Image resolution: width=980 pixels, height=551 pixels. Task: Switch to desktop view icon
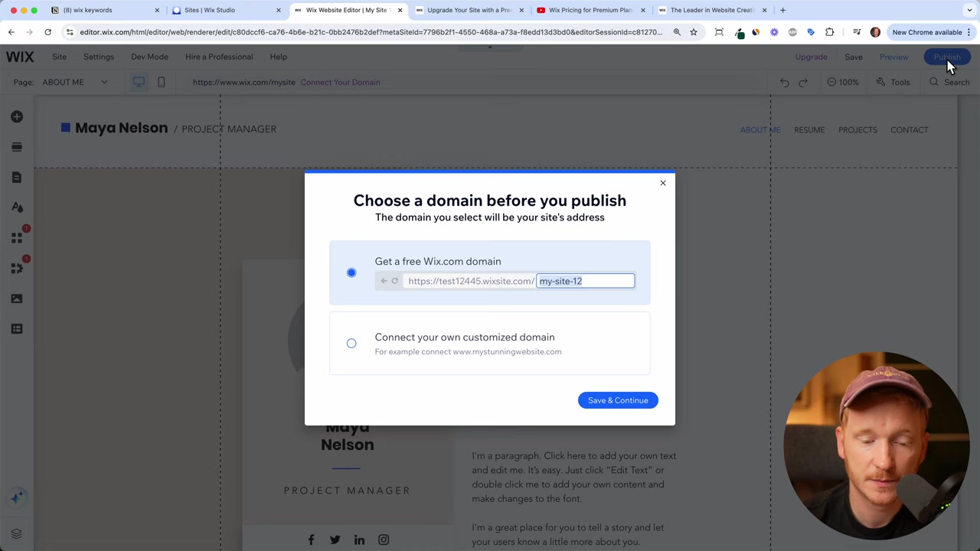point(139,82)
